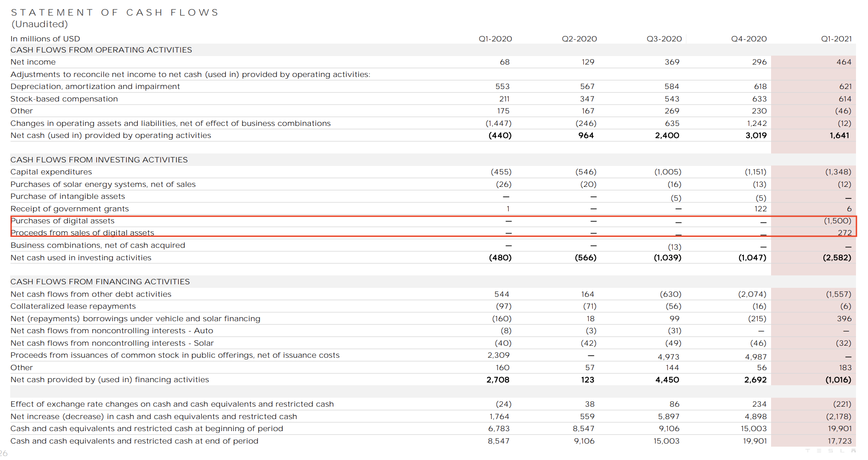This screenshot has width=868, height=460.
Task: Click the 'Purchases of digital assets' label
Action: pyautogui.click(x=63, y=221)
